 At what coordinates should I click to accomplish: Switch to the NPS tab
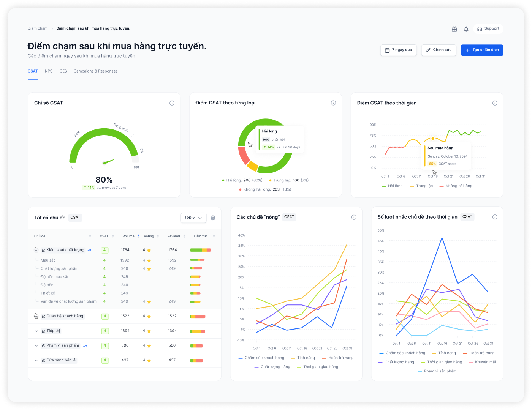[x=49, y=71]
